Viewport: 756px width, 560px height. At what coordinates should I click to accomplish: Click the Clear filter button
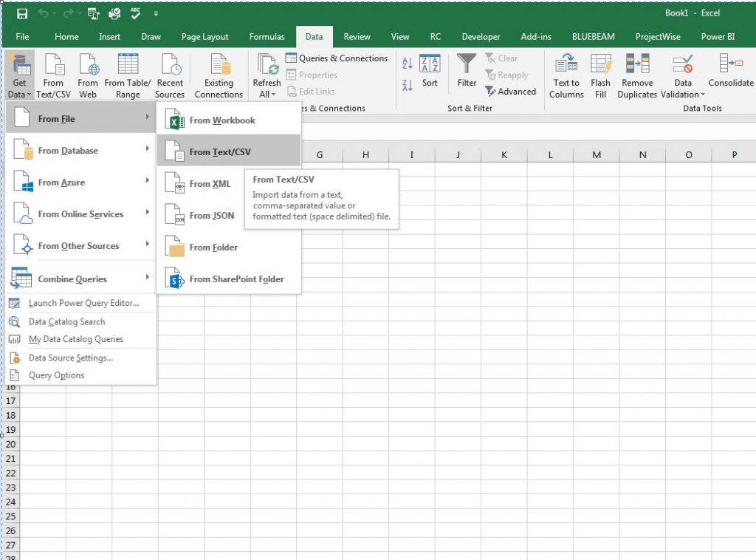point(501,58)
